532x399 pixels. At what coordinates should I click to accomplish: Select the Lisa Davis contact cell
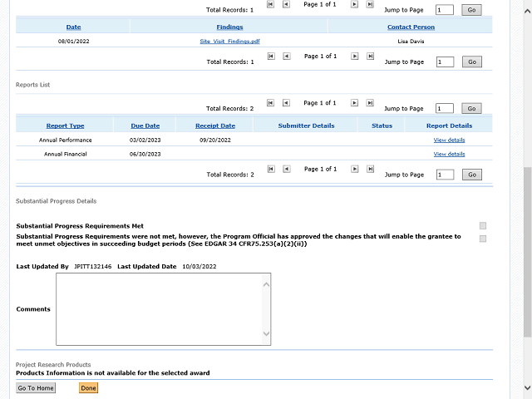point(411,42)
